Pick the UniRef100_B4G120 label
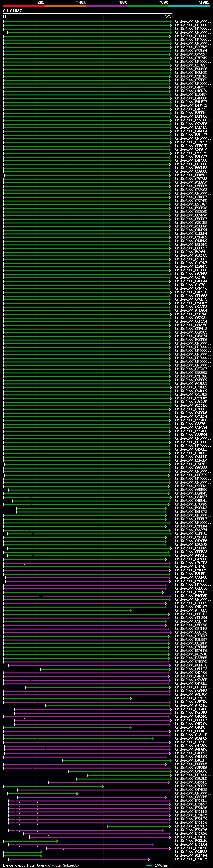This screenshot has width=213, height=868. [x=191, y=292]
